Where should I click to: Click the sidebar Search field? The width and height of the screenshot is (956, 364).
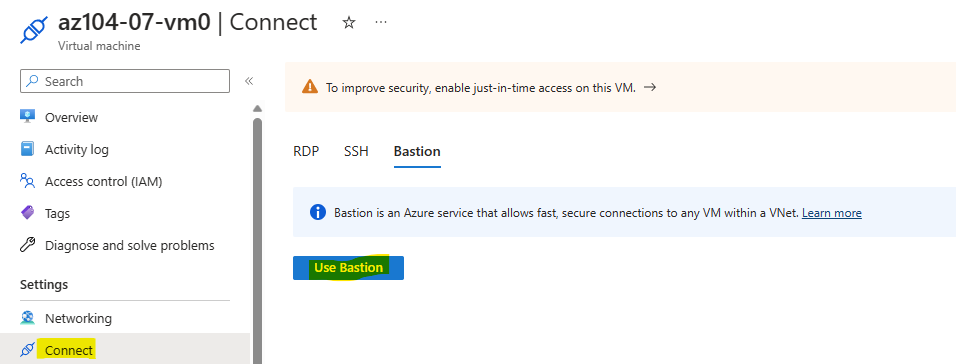tap(125, 81)
